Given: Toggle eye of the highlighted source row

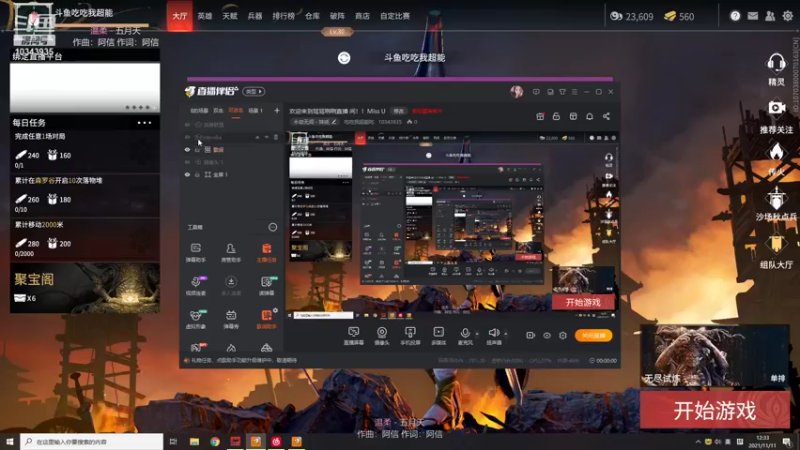Looking at the screenshot, I should (187, 137).
